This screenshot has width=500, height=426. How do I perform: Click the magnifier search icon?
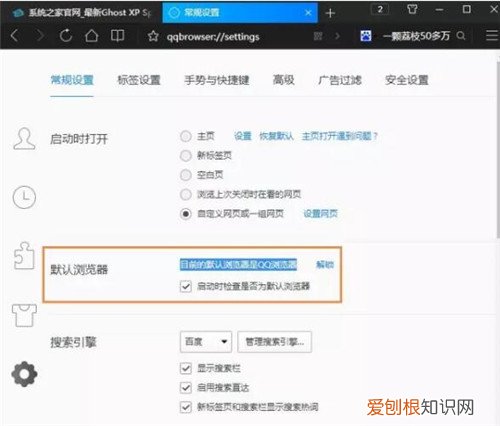(461, 36)
